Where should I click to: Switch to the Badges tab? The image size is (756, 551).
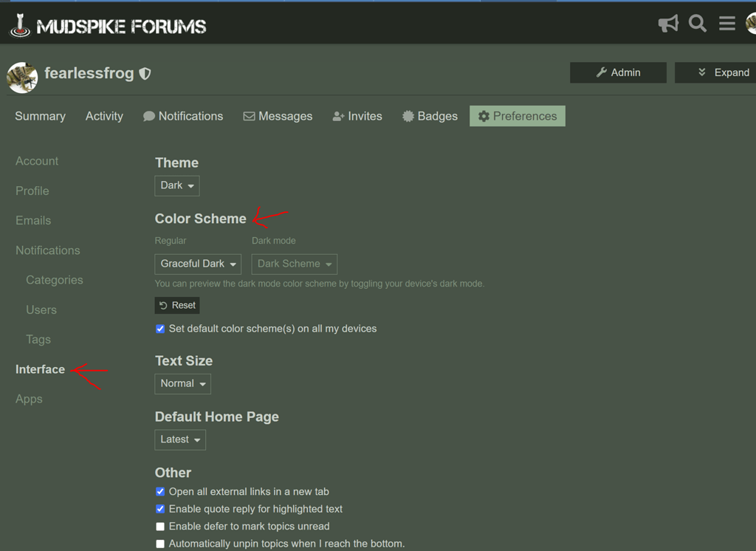coord(430,116)
